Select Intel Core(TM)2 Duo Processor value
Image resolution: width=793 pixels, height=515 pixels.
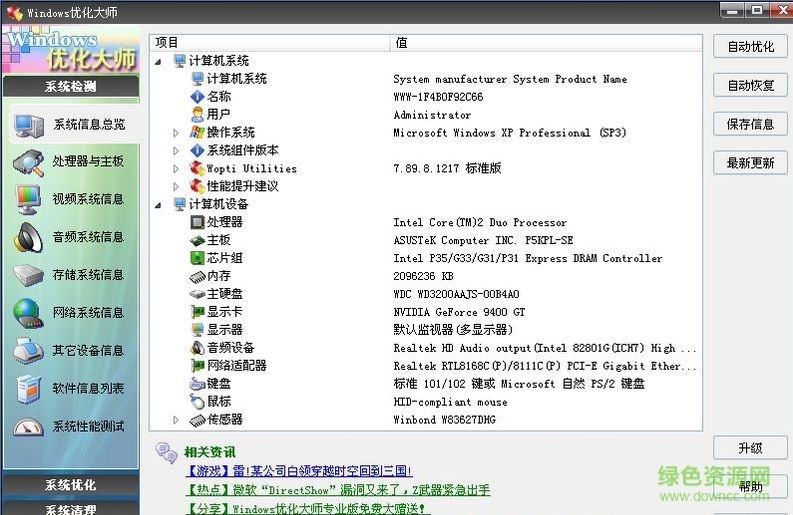click(480, 223)
